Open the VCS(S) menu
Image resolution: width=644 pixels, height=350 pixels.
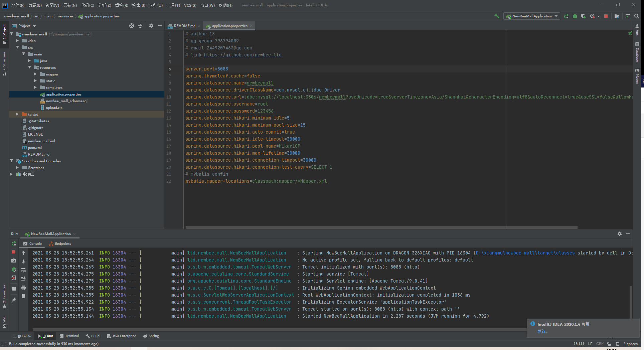[x=190, y=5]
